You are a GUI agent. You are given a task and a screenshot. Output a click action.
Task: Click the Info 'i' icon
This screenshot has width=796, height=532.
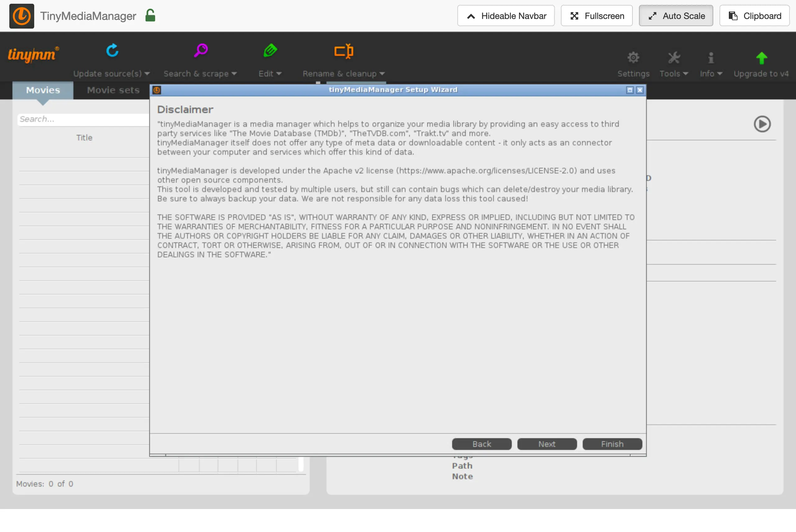[711, 58]
